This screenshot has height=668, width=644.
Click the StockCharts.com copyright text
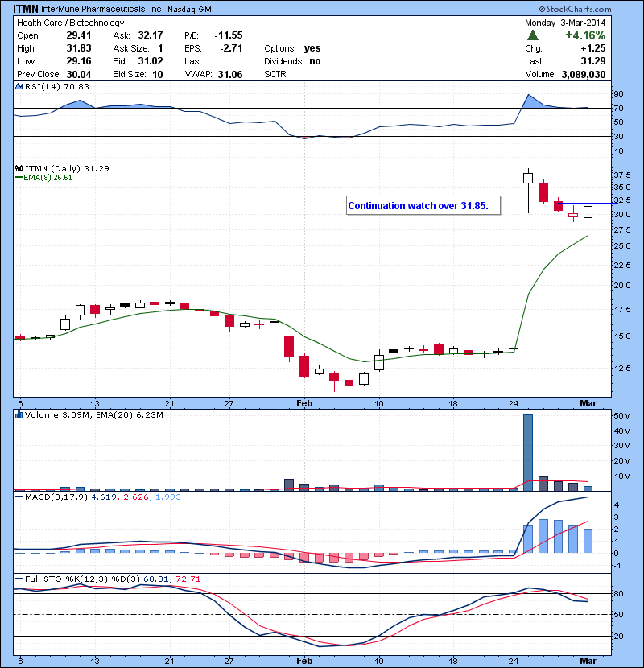[575, 9]
